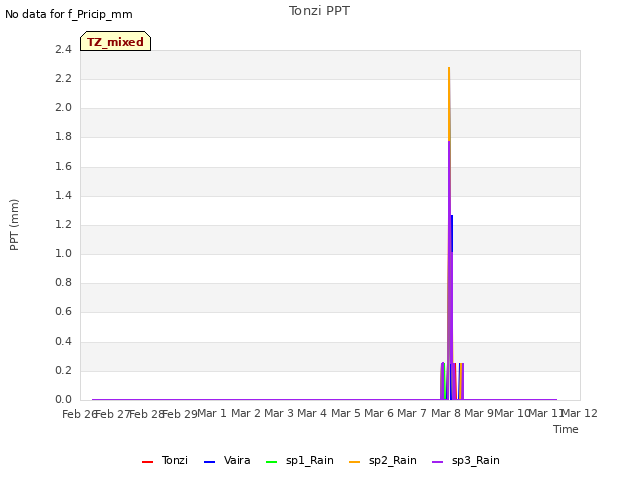Click the orange sp2_Rain legend swatch
This screenshot has height=480, width=640.
point(355,462)
